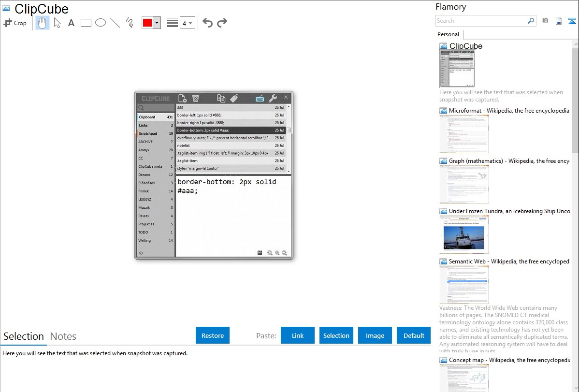Click ClipCube's new clip icon

pyautogui.click(x=182, y=98)
